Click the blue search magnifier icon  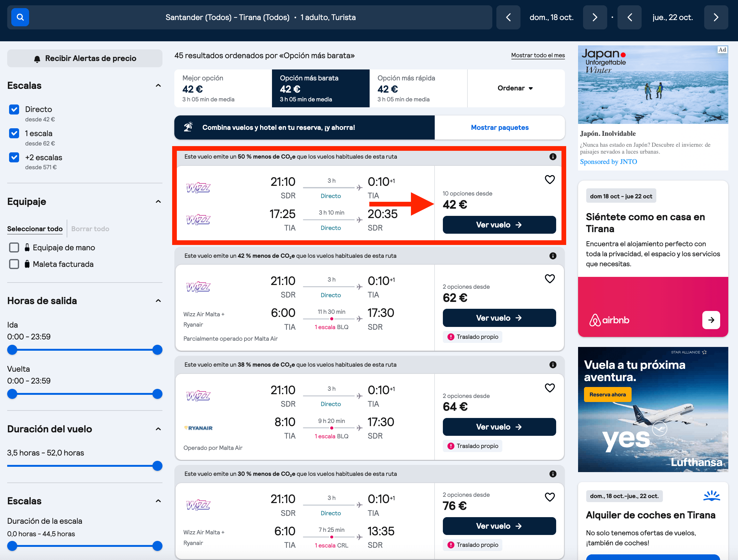point(20,17)
